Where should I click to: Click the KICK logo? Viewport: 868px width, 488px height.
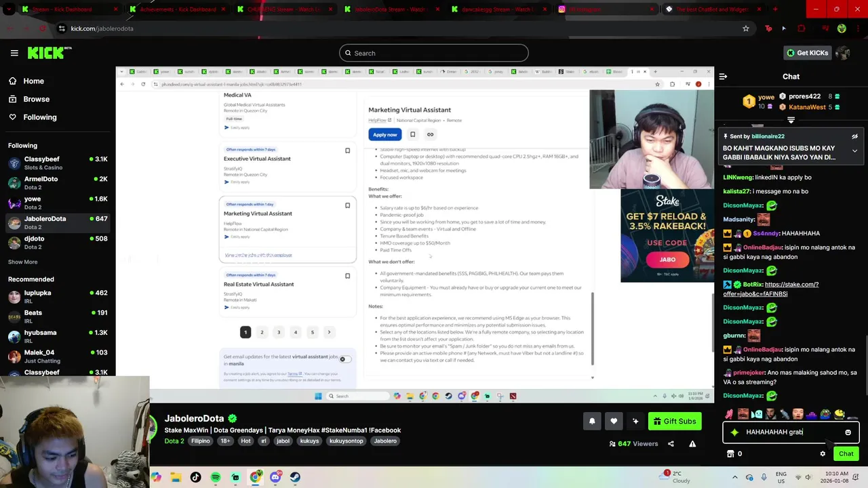pos(49,53)
